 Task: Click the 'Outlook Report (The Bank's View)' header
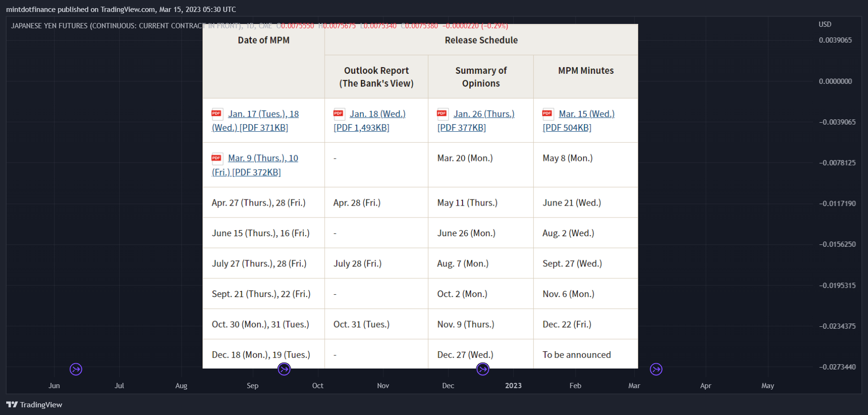pos(376,77)
